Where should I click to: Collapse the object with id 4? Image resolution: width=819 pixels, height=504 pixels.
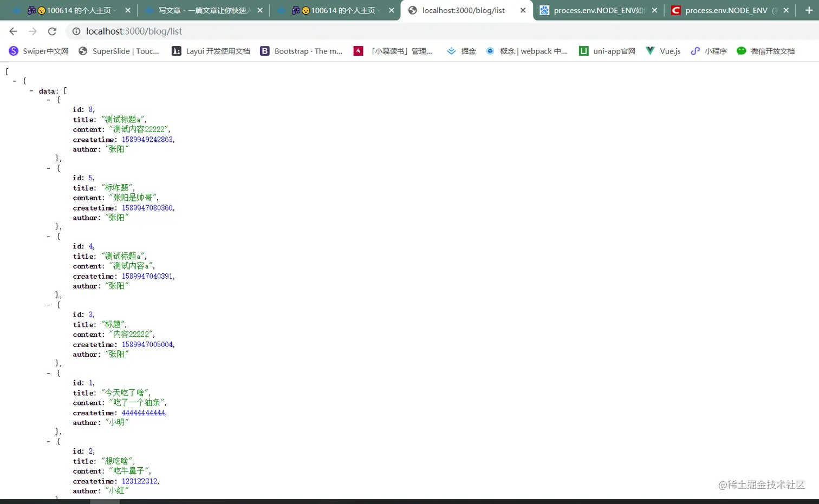tap(49, 236)
